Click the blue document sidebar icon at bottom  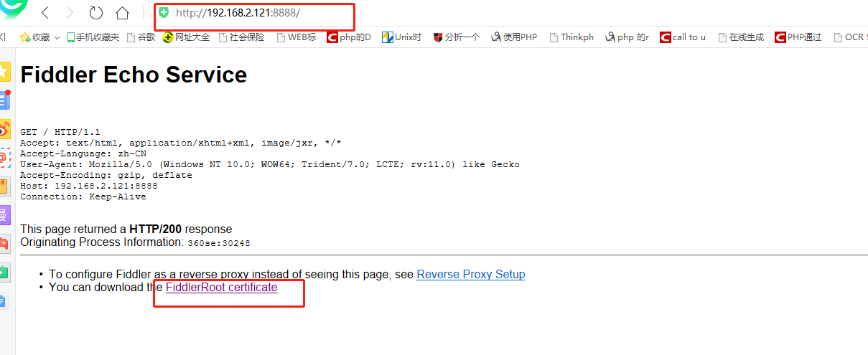pos(4,300)
